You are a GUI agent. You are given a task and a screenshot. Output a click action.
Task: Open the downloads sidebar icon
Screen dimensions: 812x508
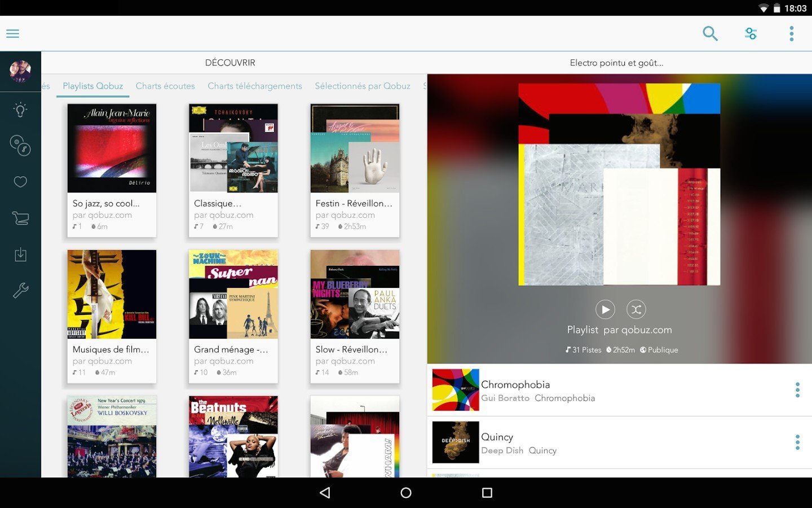pos(20,255)
